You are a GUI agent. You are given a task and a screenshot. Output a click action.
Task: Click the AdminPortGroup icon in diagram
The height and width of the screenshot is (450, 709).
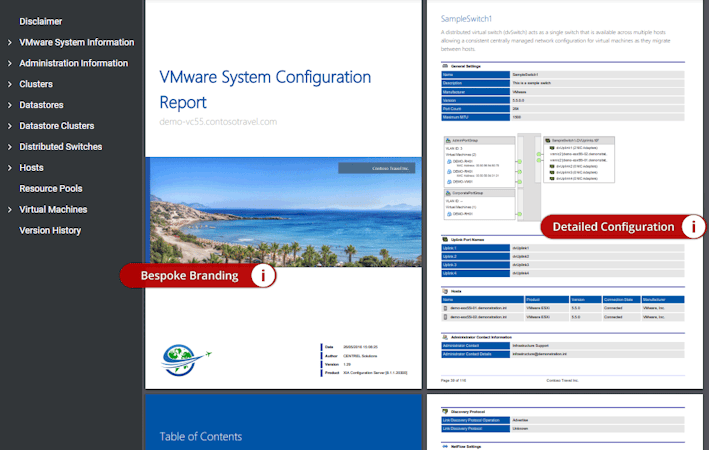tap(448, 141)
